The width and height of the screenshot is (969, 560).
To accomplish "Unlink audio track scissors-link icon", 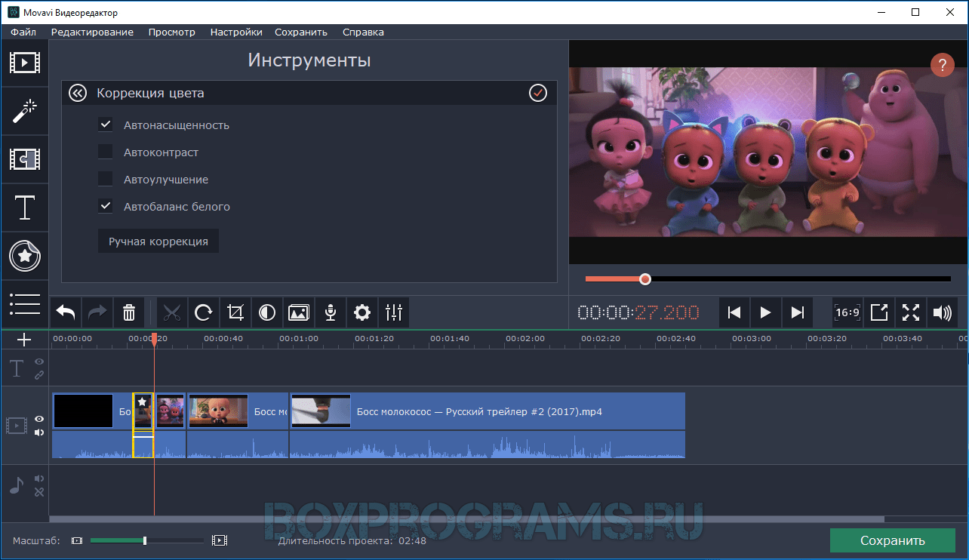I will click(x=39, y=491).
